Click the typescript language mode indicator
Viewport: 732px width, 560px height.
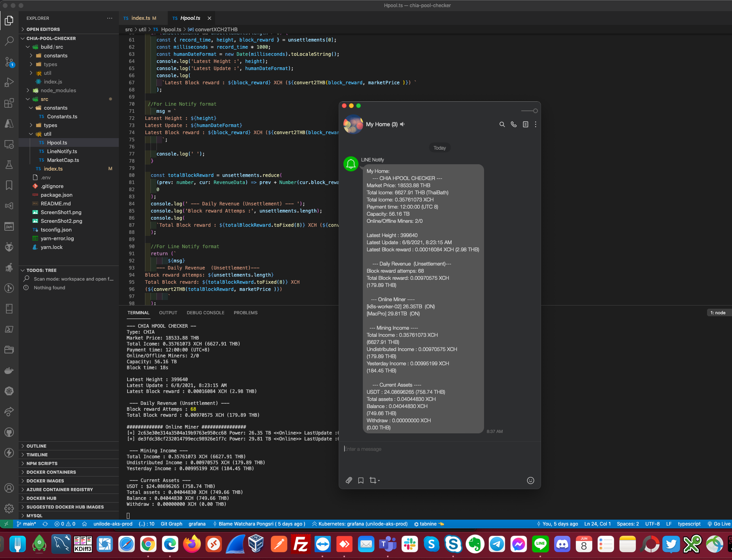[x=689, y=524]
